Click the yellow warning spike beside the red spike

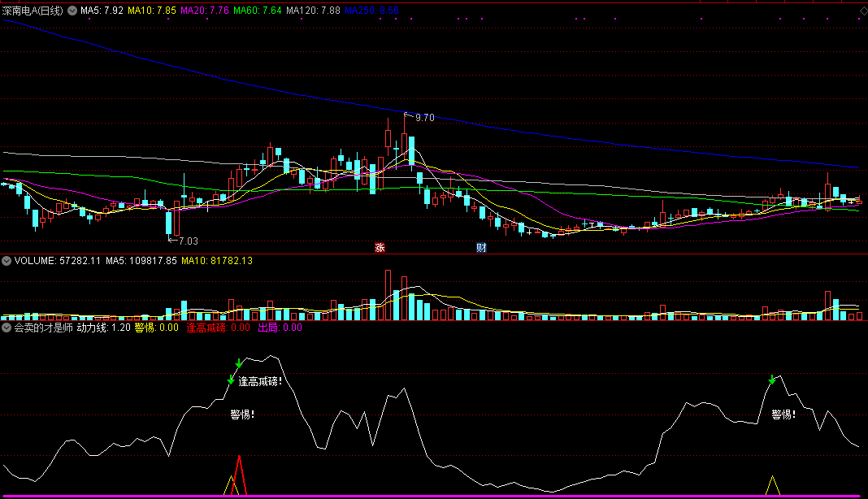(x=231, y=485)
